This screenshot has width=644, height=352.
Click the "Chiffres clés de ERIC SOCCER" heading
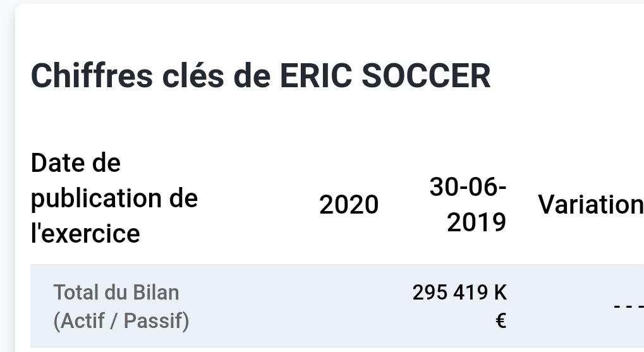(260, 76)
